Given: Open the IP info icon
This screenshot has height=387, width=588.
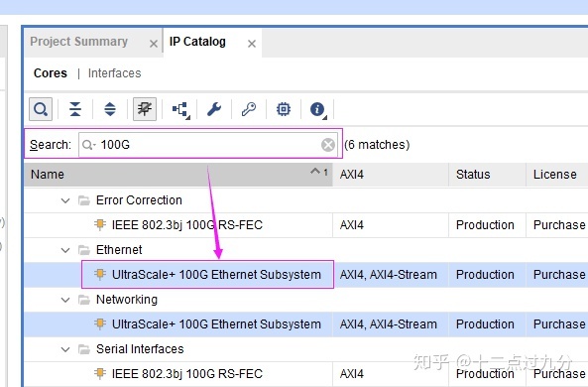Looking at the screenshot, I should pos(317,109).
